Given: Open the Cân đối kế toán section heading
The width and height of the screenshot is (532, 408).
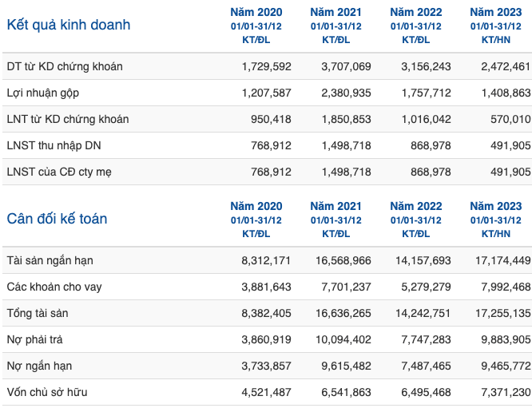Looking at the screenshot, I should coord(57,219).
